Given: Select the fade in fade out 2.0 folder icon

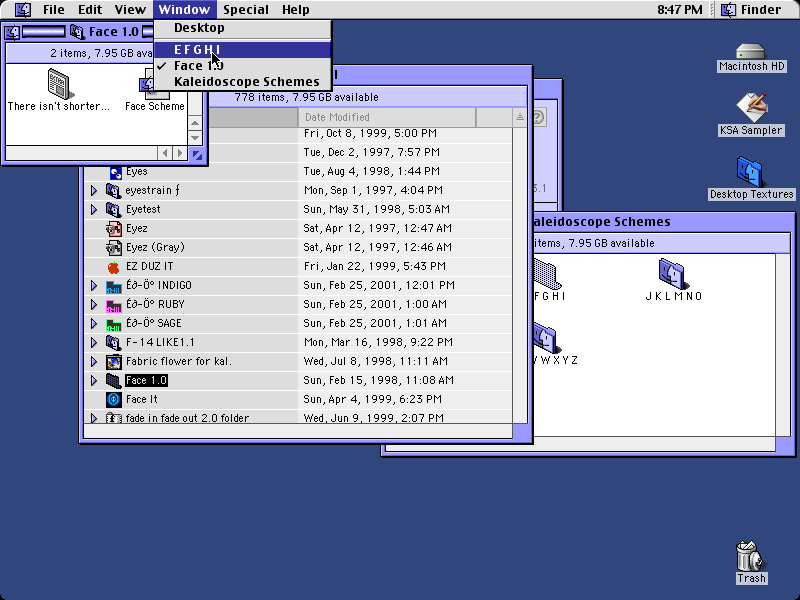Looking at the screenshot, I should (x=113, y=418).
